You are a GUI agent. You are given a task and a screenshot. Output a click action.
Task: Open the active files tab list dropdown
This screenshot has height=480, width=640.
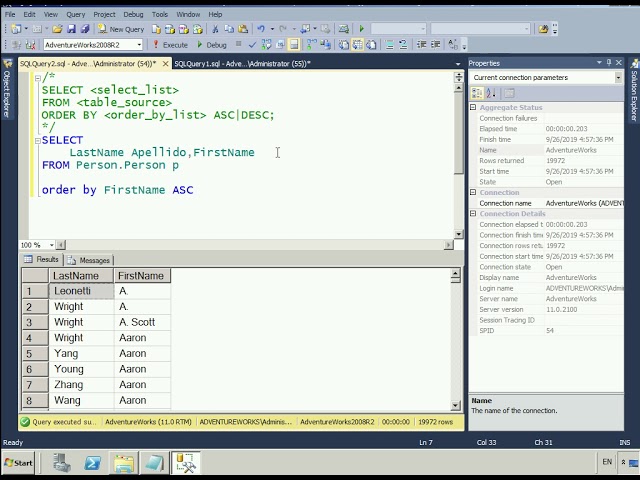(x=458, y=64)
